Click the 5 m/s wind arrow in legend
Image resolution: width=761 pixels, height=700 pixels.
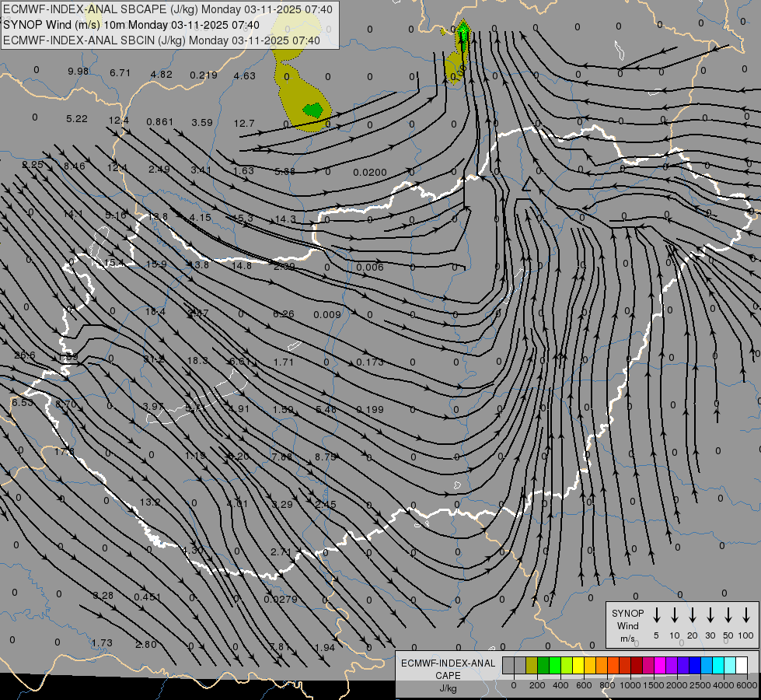[657, 615]
